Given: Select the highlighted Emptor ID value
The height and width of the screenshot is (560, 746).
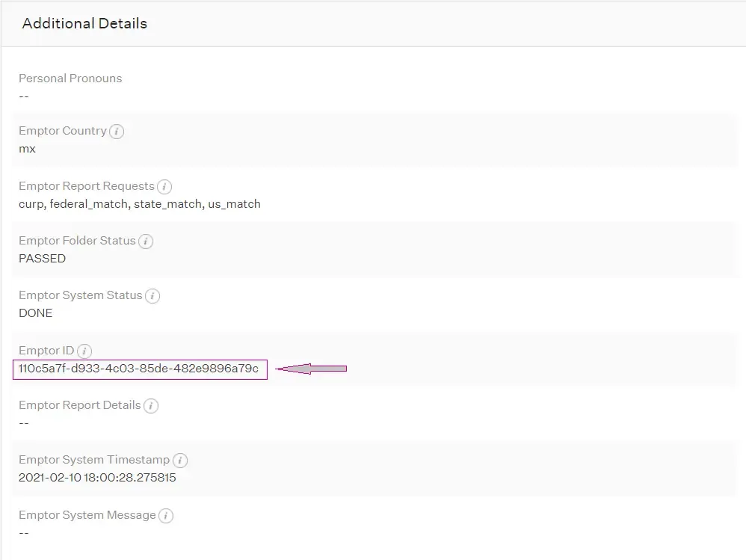Looking at the screenshot, I should (x=139, y=369).
